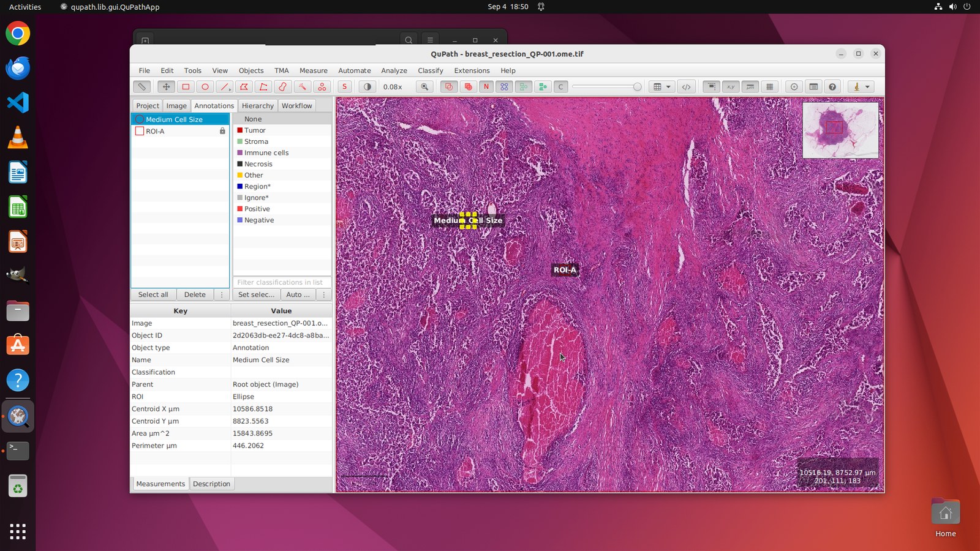The width and height of the screenshot is (980, 551).
Task: Select the Ellipse annotation tool
Action: [205, 87]
